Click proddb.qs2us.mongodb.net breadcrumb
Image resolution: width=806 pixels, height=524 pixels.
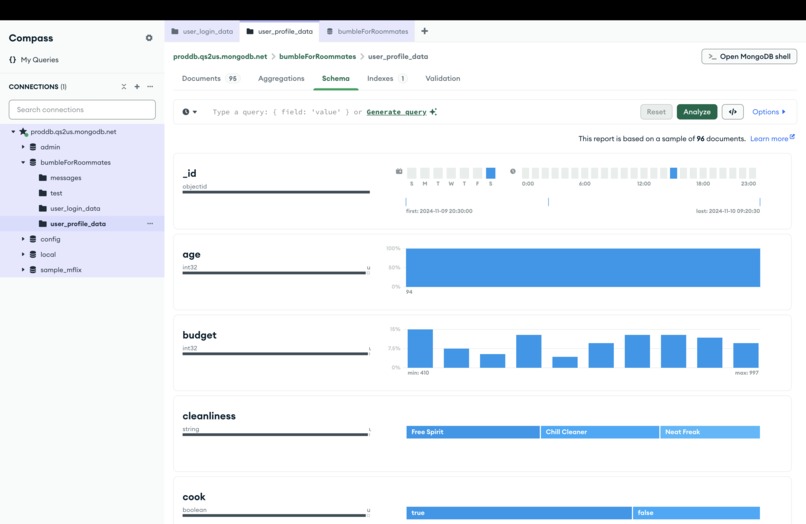click(220, 57)
